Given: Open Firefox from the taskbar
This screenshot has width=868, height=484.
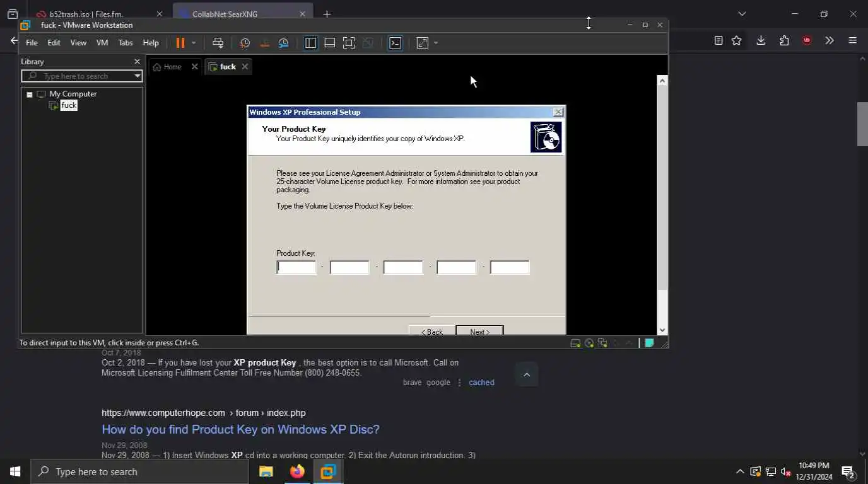Looking at the screenshot, I should click(297, 471).
